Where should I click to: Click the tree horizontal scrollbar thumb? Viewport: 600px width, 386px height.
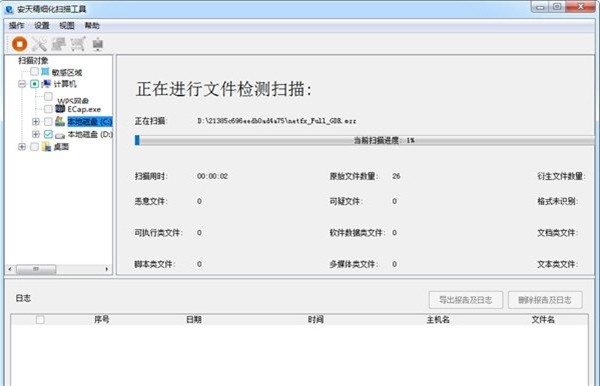coord(36,269)
